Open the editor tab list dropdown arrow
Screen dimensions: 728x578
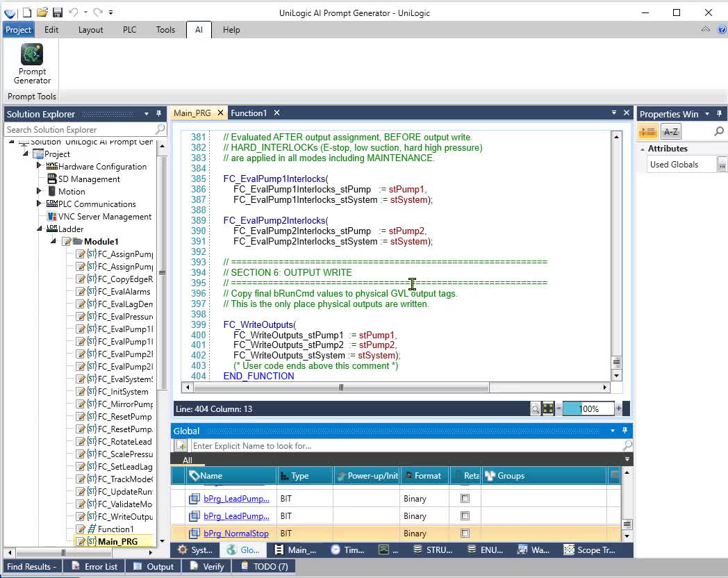(x=614, y=113)
